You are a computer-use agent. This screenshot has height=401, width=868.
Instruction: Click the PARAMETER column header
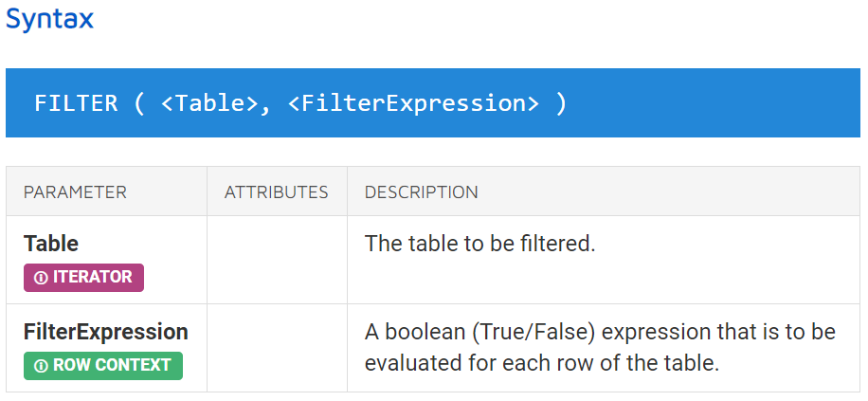pyautogui.click(x=75, y=192)
